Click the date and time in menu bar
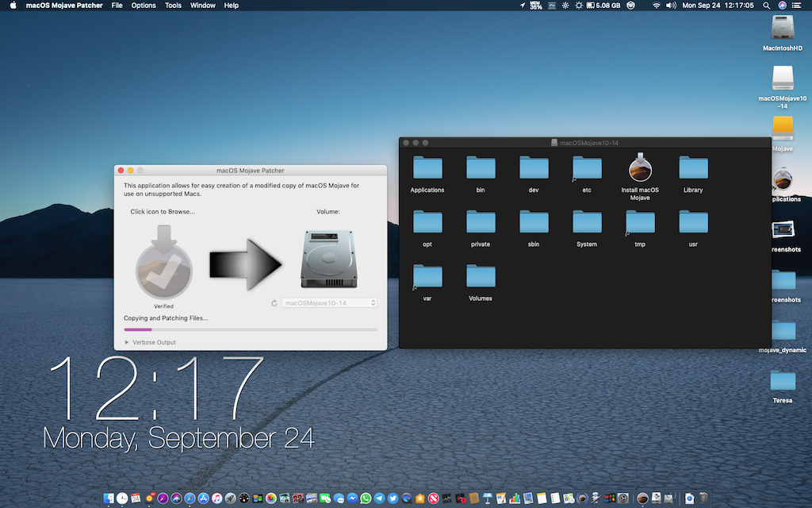The image size is (812, 508). (718, 6)
